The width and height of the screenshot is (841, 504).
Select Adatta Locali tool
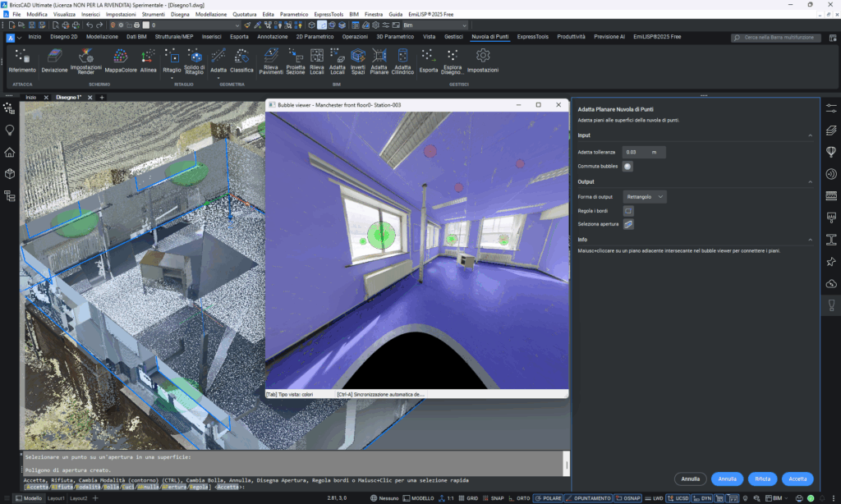pos(338,61)
